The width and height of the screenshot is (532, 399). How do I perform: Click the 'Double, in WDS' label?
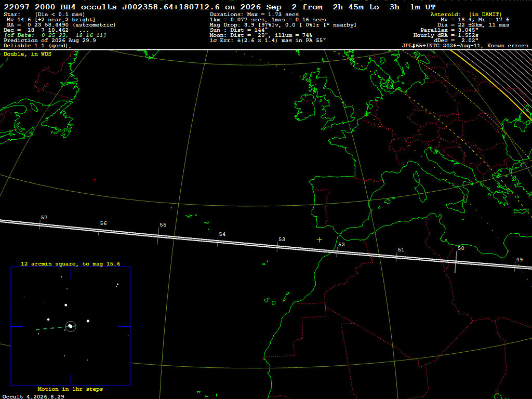point(28,54)
